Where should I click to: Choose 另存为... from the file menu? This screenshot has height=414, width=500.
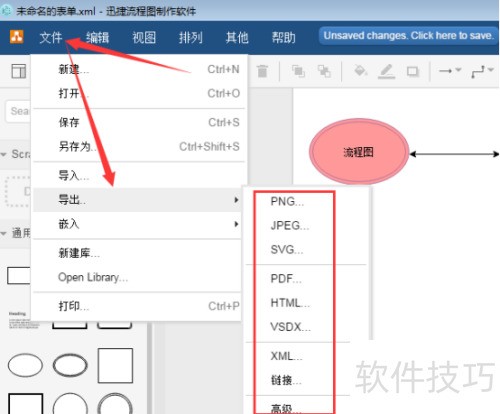click(139, 146)
